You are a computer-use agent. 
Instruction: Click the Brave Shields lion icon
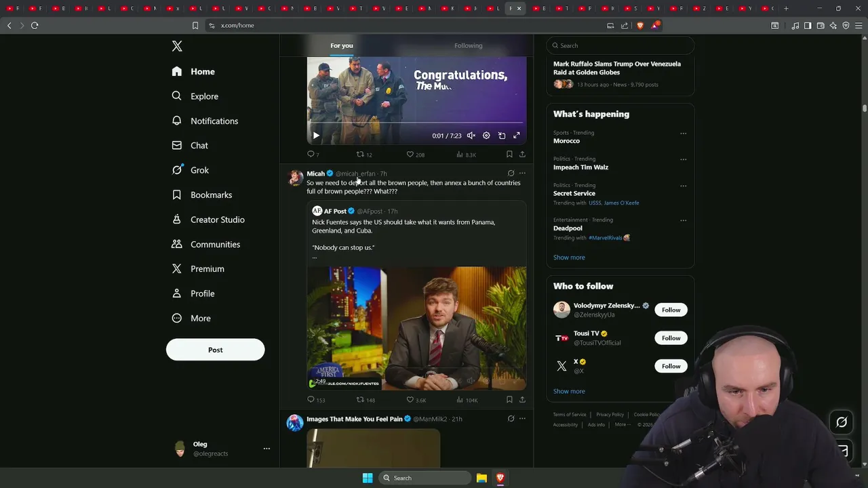point(640,25)
